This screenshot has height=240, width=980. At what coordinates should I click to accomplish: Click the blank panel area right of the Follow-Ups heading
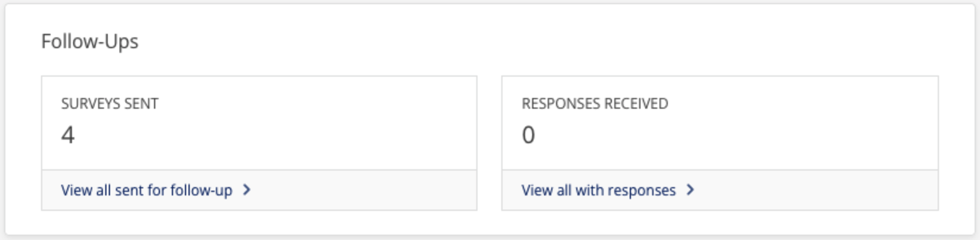point(535,42)
